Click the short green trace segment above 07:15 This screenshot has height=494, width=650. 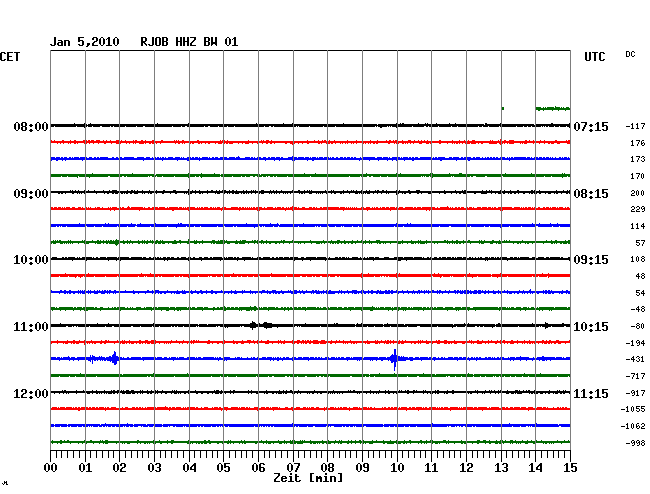pyautogui.click(x=503, y=109)
